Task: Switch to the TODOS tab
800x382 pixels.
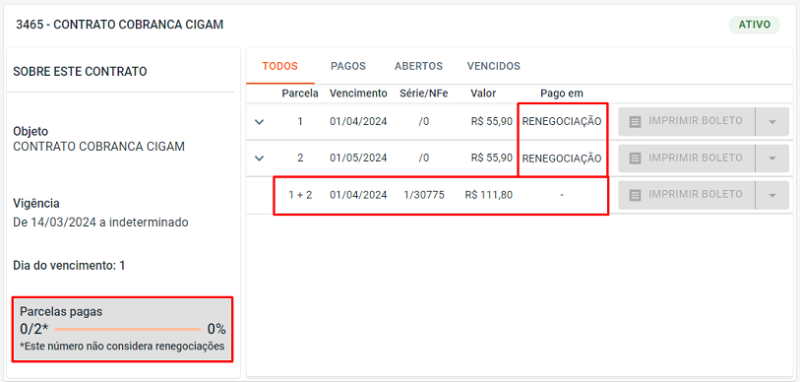Action: tap(280, 66)
